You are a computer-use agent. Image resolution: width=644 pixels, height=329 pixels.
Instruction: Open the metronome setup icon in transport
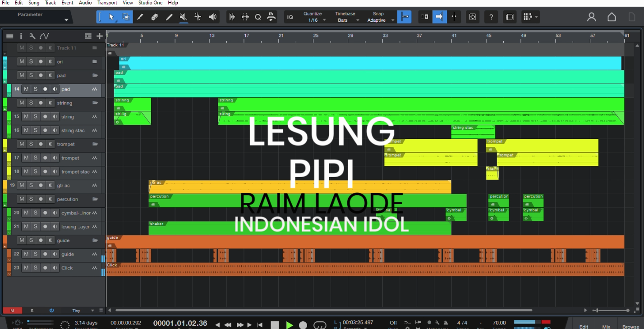click(437, 323)
